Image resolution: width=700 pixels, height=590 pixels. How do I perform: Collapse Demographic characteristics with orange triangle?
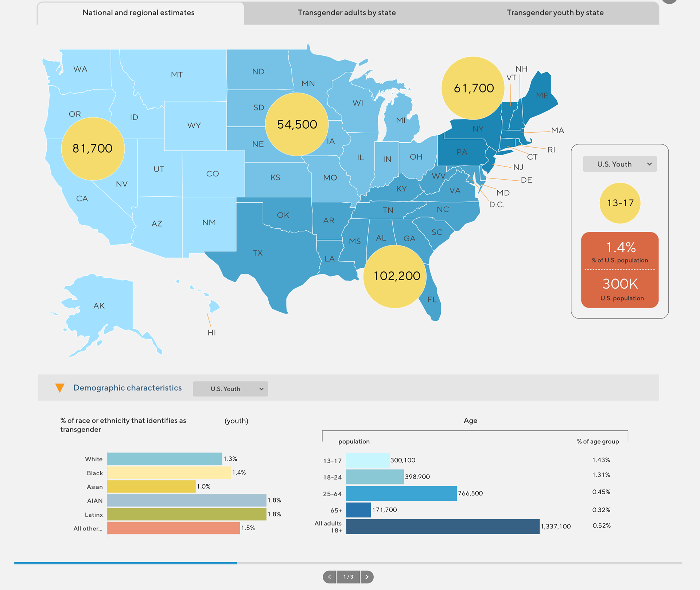(60, 388)
